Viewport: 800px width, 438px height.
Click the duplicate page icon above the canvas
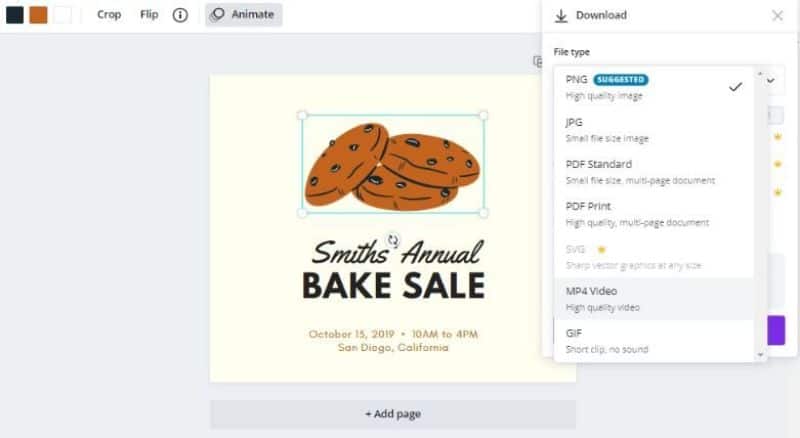pos(538,62)
